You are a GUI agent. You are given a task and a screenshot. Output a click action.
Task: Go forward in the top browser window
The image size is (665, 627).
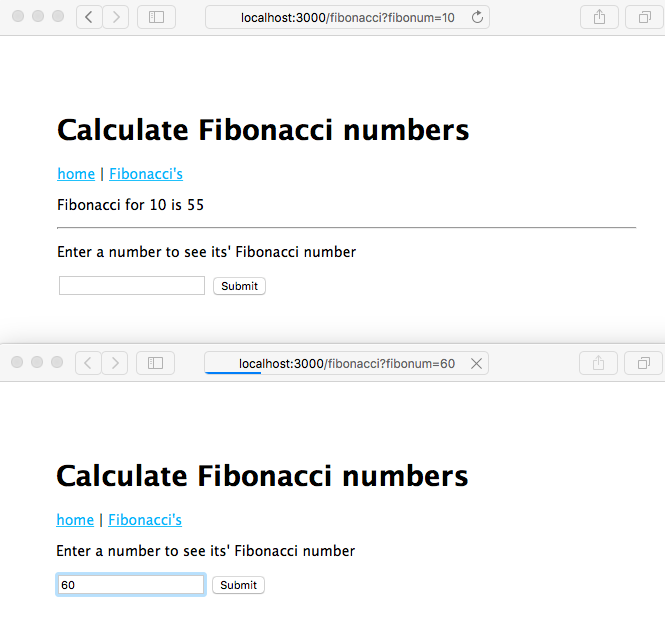point(116,17)
